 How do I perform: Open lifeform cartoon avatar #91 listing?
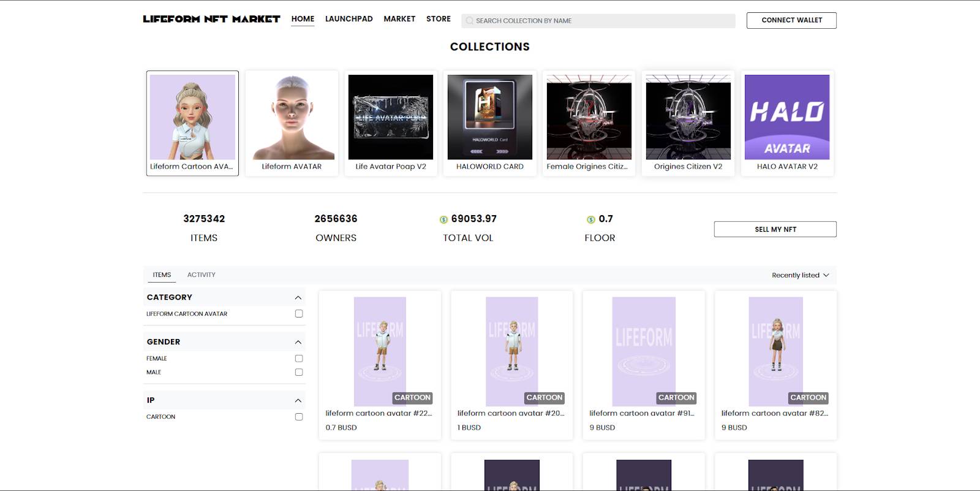[x=644, y=365]
